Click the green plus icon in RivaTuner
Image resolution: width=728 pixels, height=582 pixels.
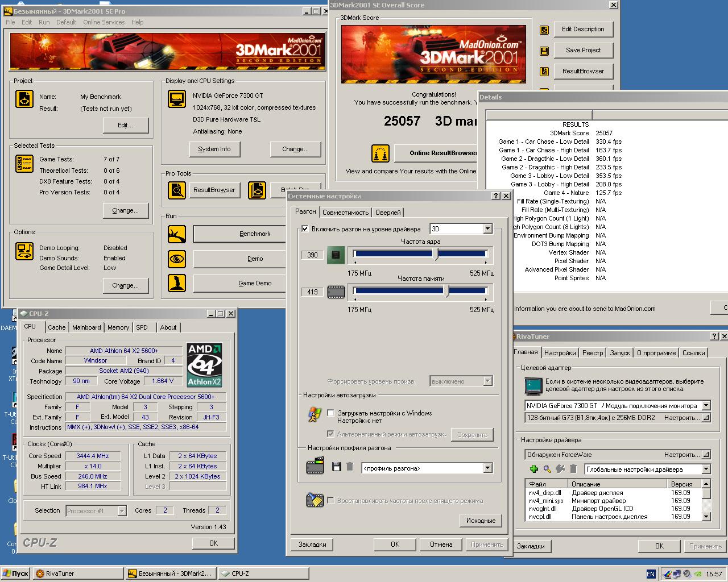pyautogui.click(x=533, y=469)
